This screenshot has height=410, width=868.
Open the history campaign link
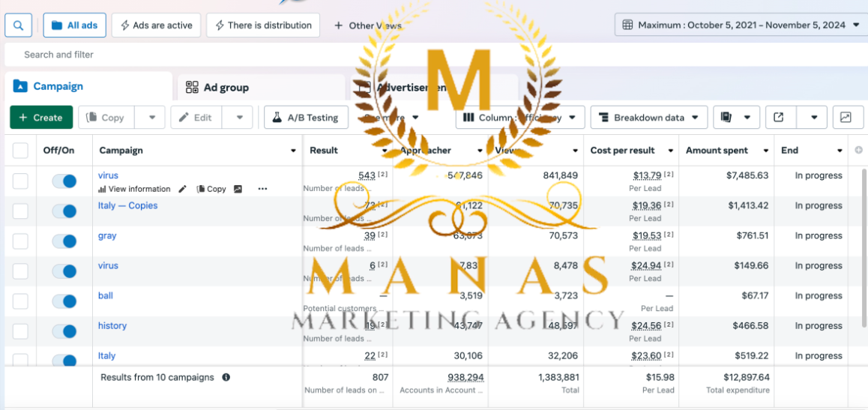click(x=112, y=325)
